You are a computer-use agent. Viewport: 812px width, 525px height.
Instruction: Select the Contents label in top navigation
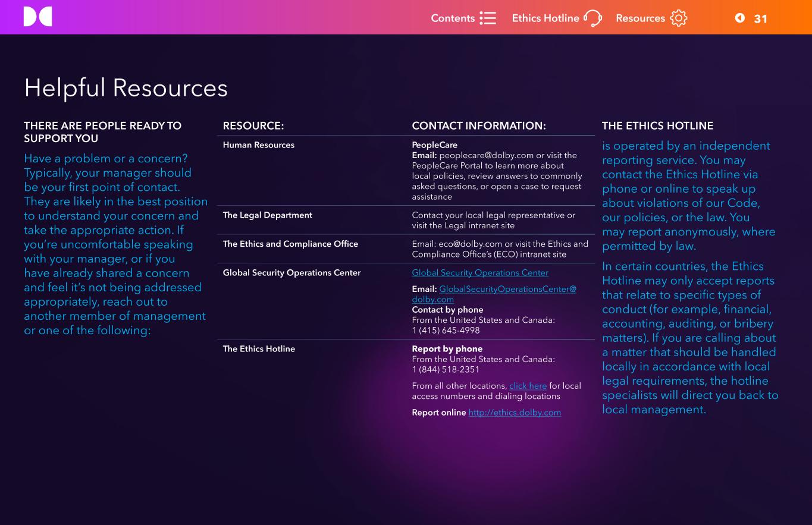tap(452, 18)
